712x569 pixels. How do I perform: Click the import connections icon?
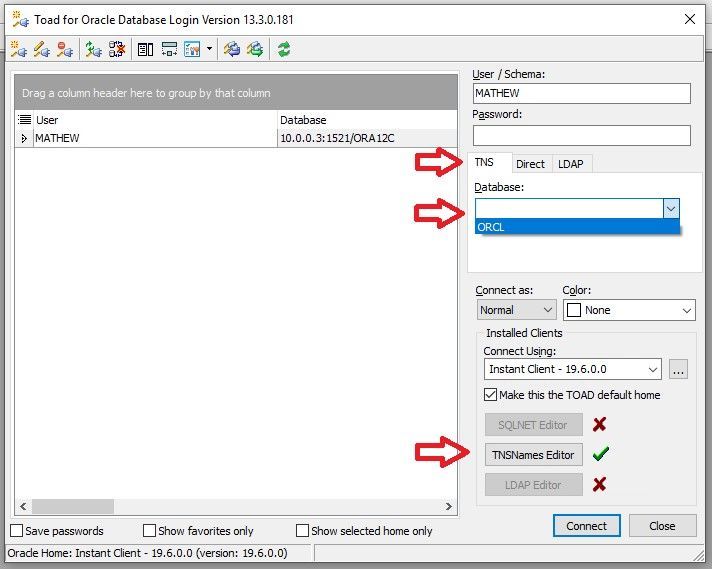point(232,49)
